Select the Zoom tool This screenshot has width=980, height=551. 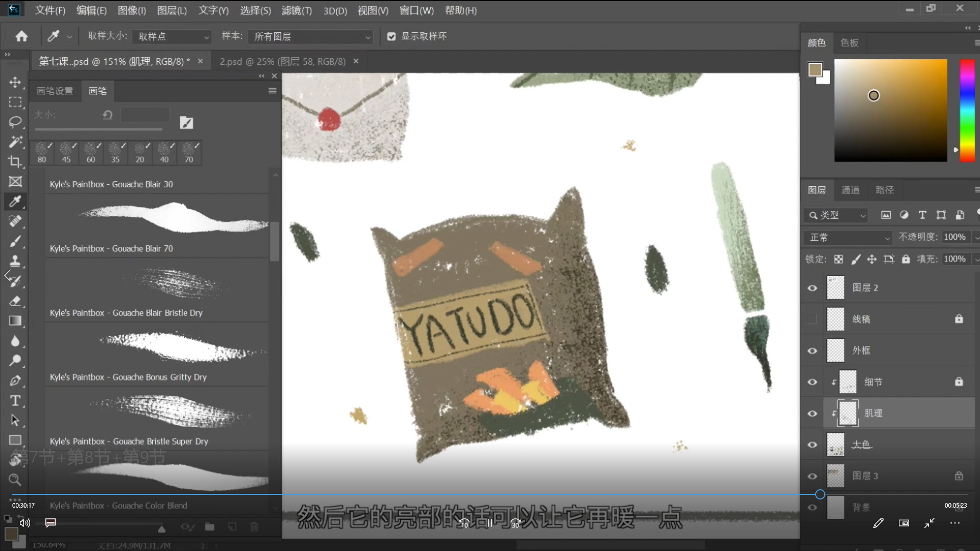(15, 480)
